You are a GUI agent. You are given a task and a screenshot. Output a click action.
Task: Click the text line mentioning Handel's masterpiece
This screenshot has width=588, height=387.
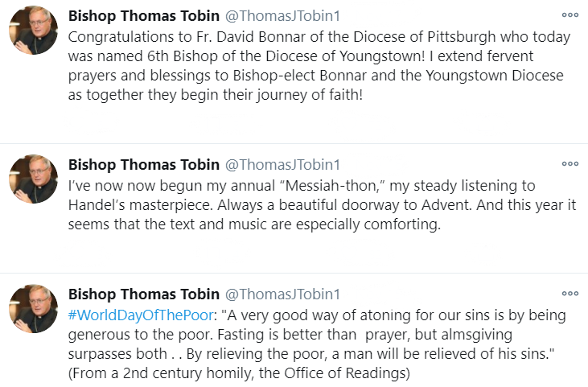322,205
